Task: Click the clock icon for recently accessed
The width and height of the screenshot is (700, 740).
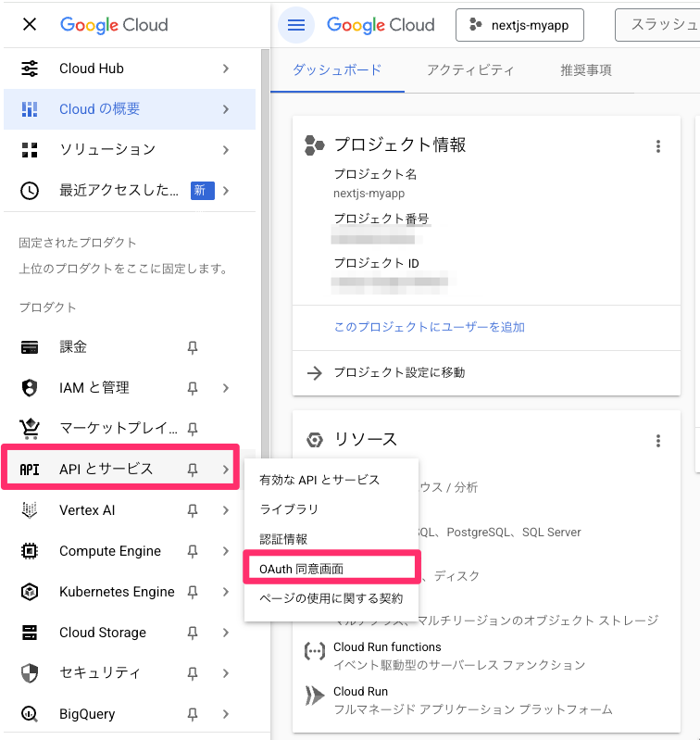Action: coord(30,191)
